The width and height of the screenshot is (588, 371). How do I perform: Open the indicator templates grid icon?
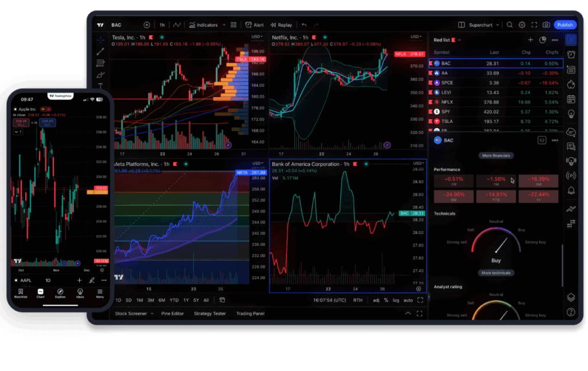click(234, 25)
